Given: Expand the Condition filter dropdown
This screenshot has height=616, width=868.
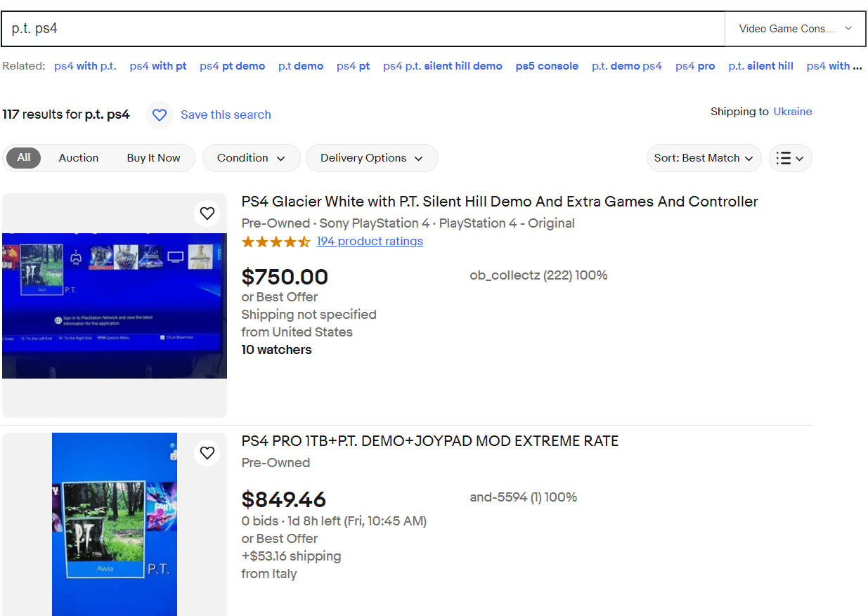Looking at the screenshot, I should [252, 158].
